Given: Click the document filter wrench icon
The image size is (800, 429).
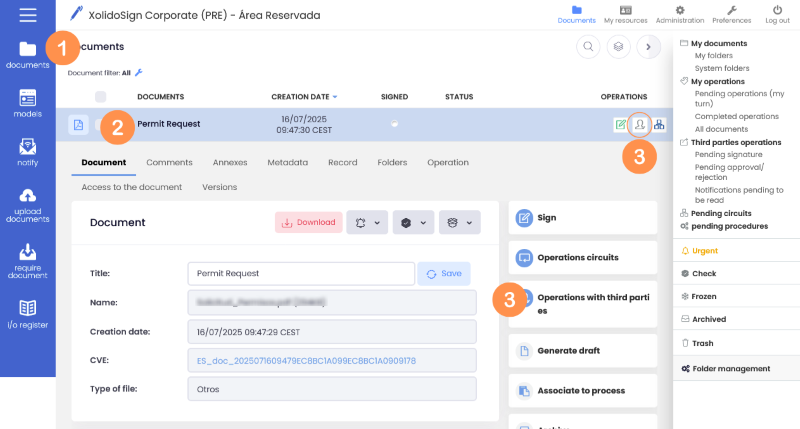Looking at the screenshot, I should (x=139, y=72).
